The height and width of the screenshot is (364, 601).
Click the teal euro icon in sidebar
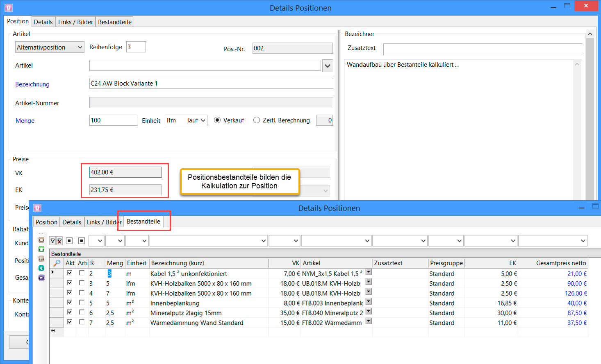point(41,268)
